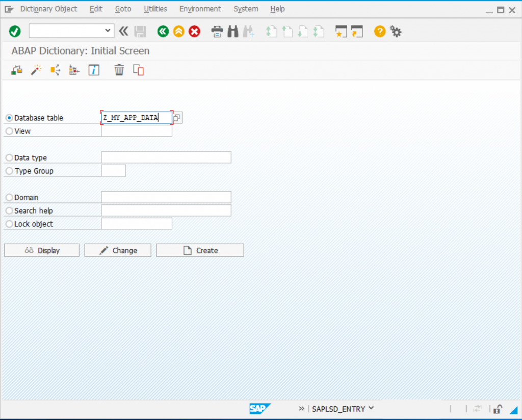
Task: Click the View name input field
Action: [x=137, y=131]
